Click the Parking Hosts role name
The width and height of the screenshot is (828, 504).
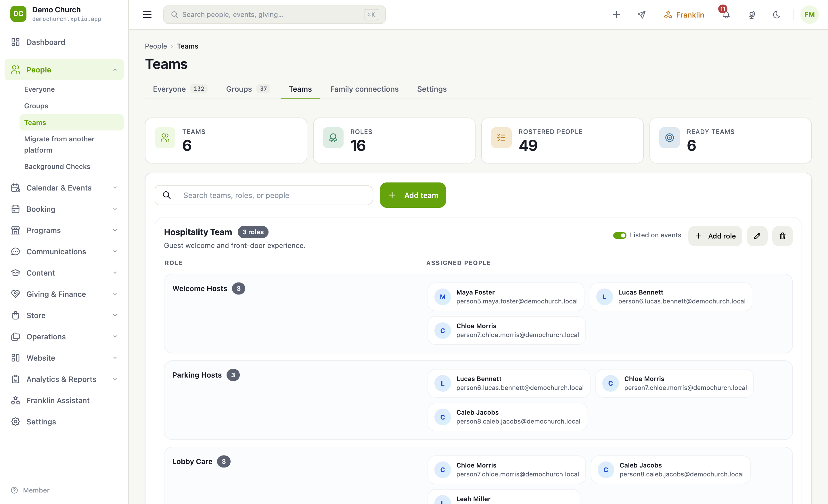pos(197,375)
